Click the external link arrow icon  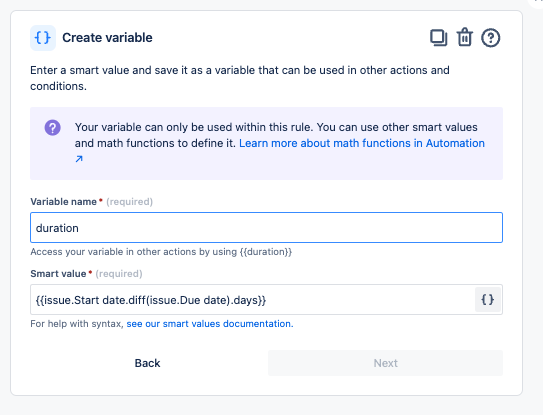click(x=79, y=159)
